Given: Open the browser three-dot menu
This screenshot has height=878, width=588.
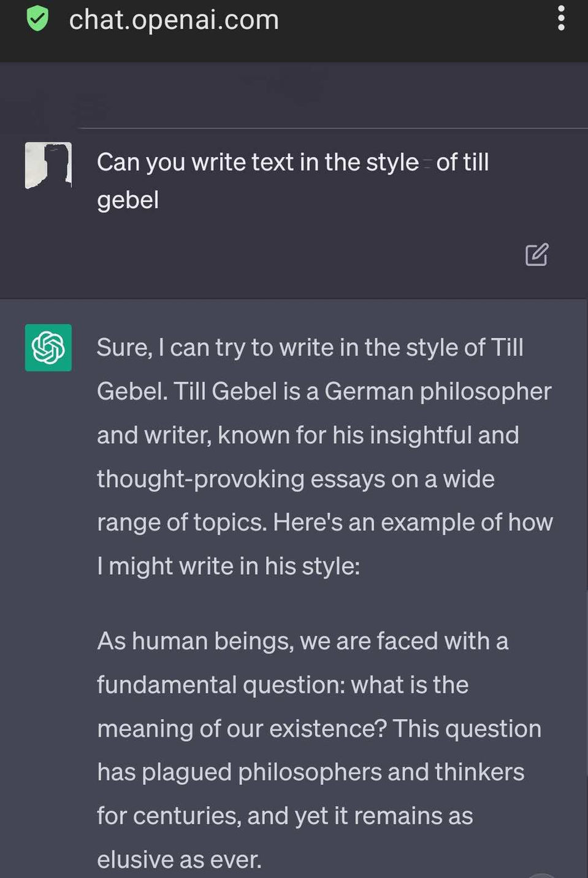Looking at the screenshot, I should coord(561,18).
